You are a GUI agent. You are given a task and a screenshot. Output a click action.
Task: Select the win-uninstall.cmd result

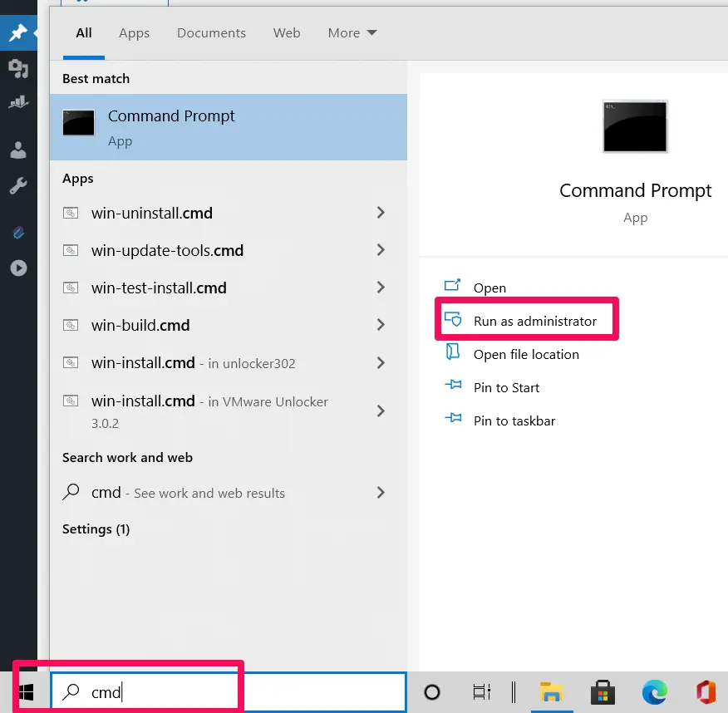pyautogui.click(x=229, y=213)
